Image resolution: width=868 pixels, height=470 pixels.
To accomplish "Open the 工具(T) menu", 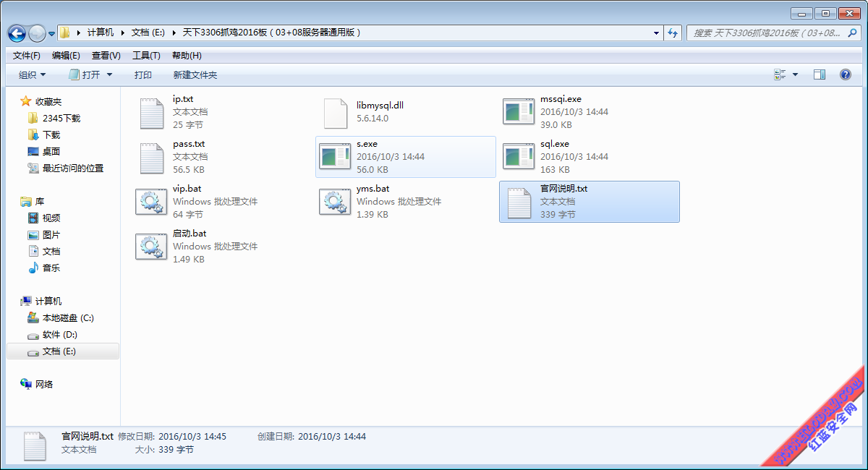I will (146, 56).
